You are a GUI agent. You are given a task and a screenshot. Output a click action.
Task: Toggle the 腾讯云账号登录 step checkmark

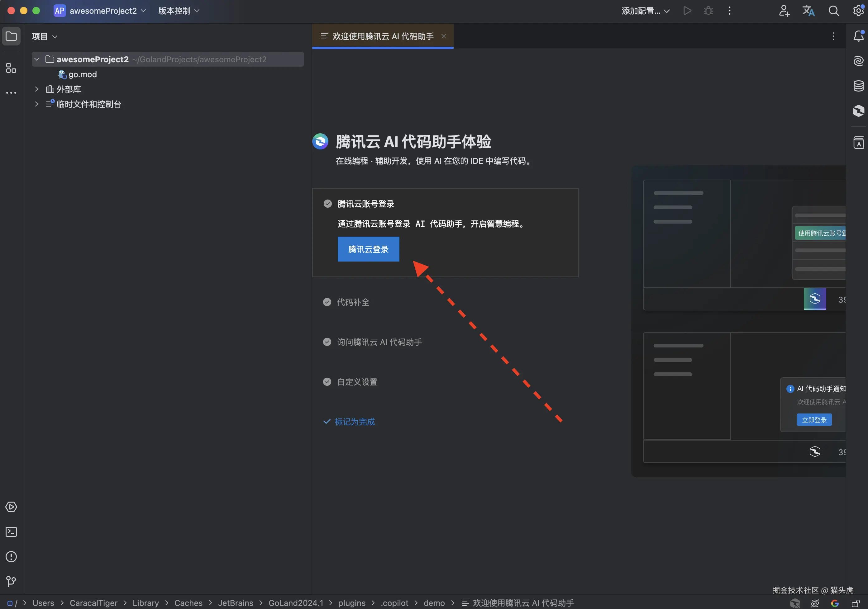point(328,204)
